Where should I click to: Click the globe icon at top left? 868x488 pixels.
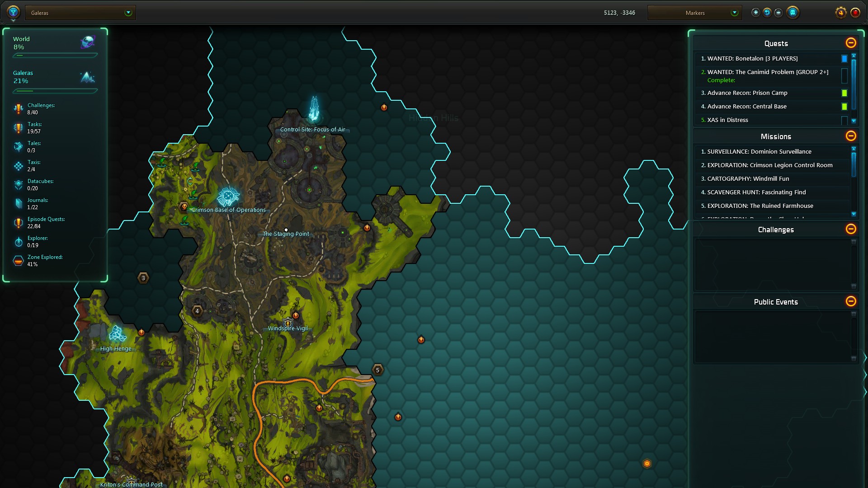tap(13, 12)
